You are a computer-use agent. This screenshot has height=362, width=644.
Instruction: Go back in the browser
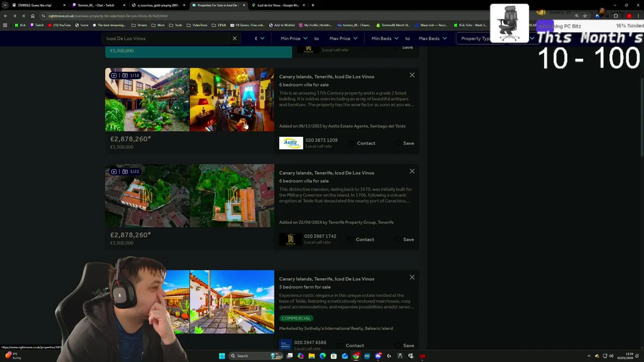pos(6,16)
